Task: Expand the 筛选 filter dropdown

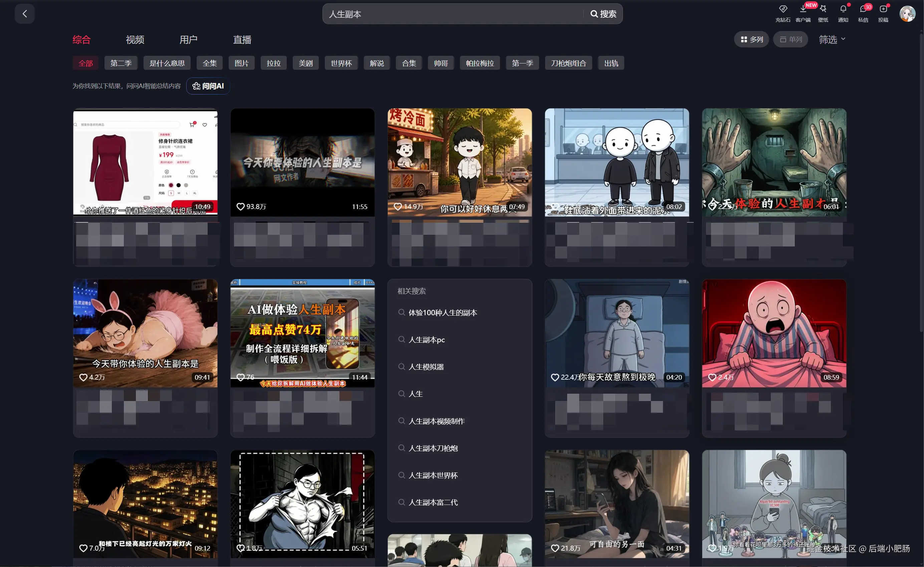Action: pos(832,39)
